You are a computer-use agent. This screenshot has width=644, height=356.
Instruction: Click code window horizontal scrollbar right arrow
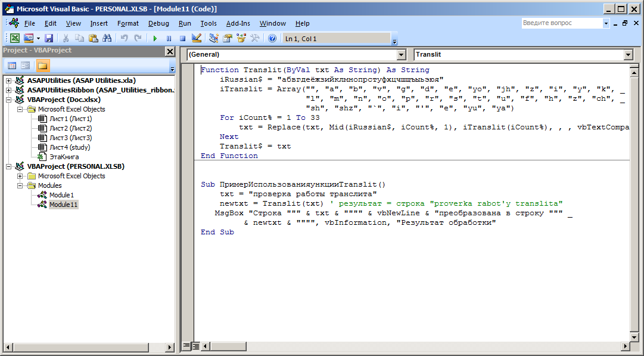(625, 346)
